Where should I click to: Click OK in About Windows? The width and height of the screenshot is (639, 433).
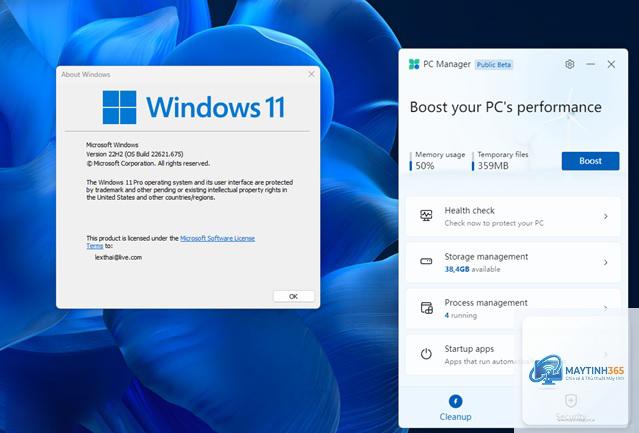pyautogui.click(x=293, y=296)
